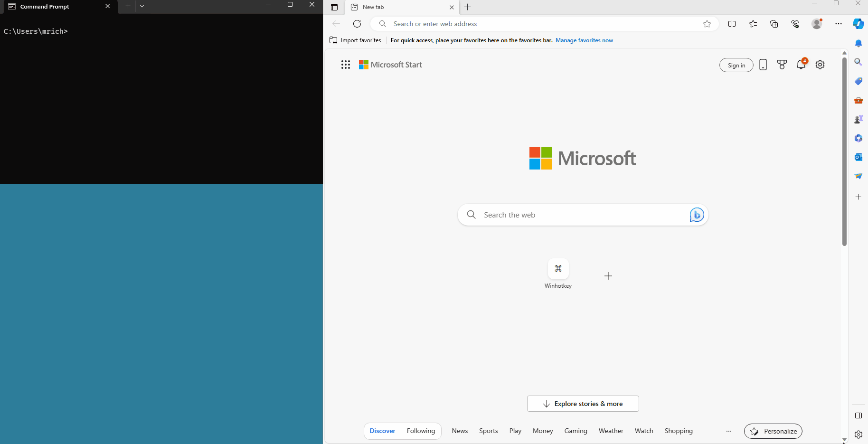Screen dimensions: 868x444
Task: Open Copilot in the sidebar
Action: (858, 24)
